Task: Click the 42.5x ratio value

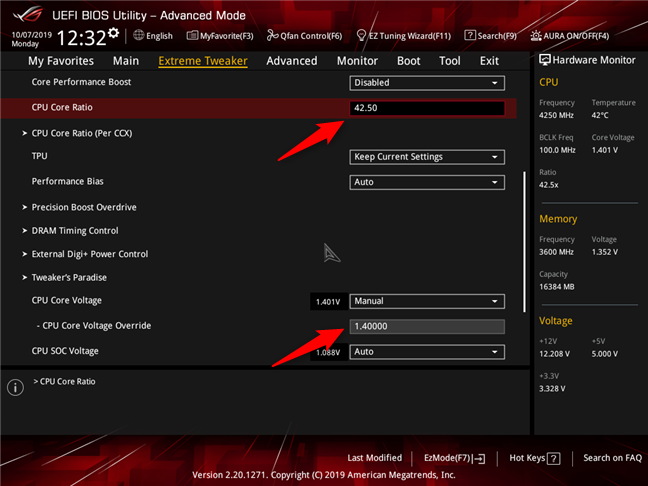Action: click(x=548, y=185)
